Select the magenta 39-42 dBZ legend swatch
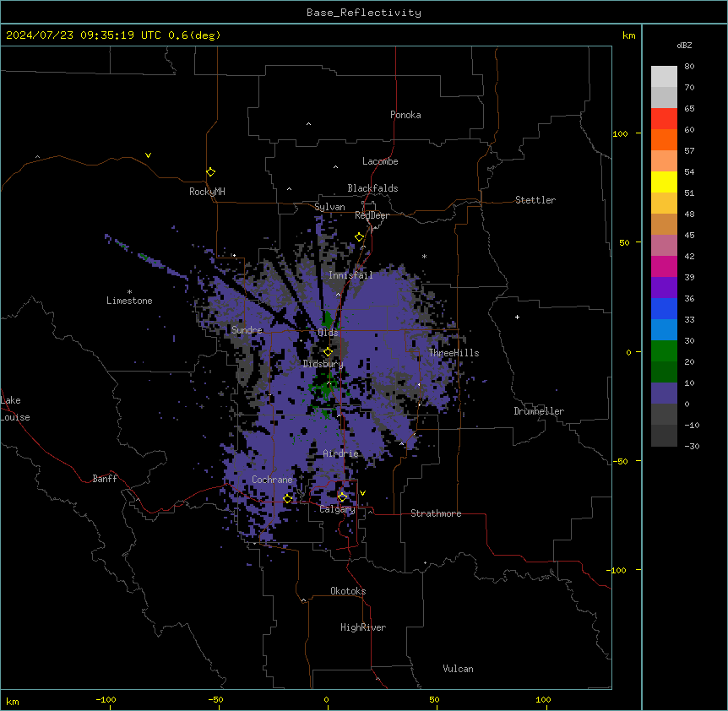This screenshot has width=728, height=711. tap(664, 266)
